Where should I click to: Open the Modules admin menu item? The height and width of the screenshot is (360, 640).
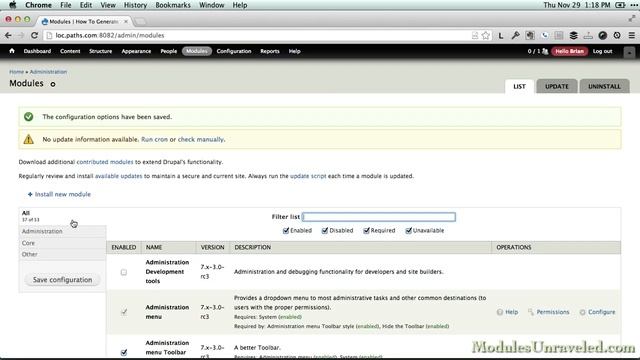(x=197, y=51)
